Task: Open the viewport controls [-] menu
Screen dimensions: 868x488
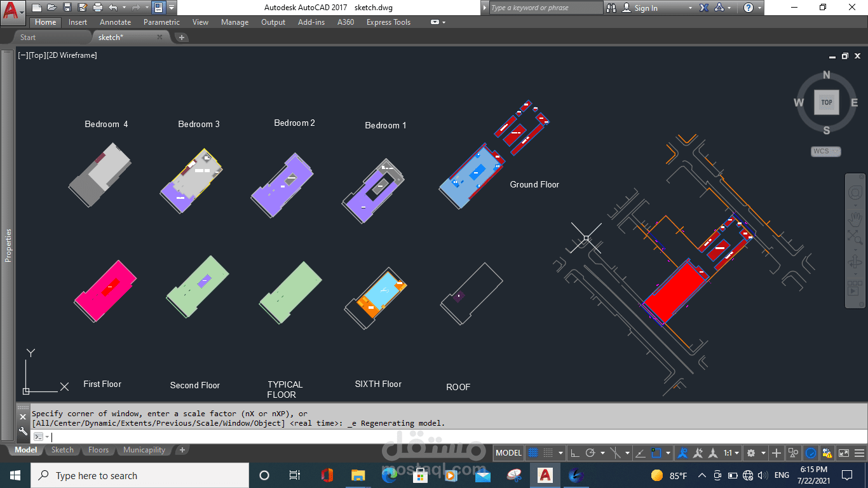Action: (x=23, y=55)
